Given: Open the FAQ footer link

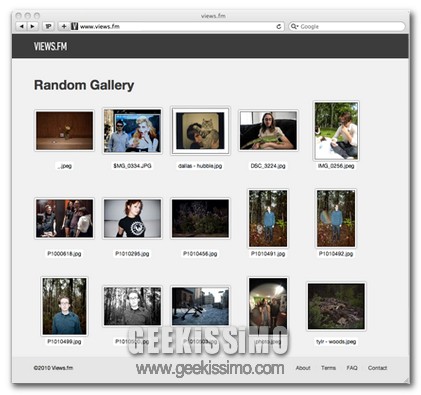Looking at the screenshot, I should click(x=352, y=368).
